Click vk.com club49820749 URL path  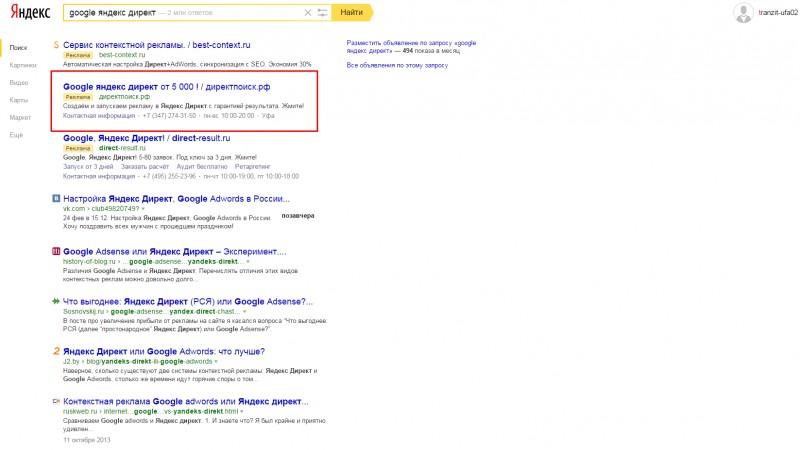101,209
